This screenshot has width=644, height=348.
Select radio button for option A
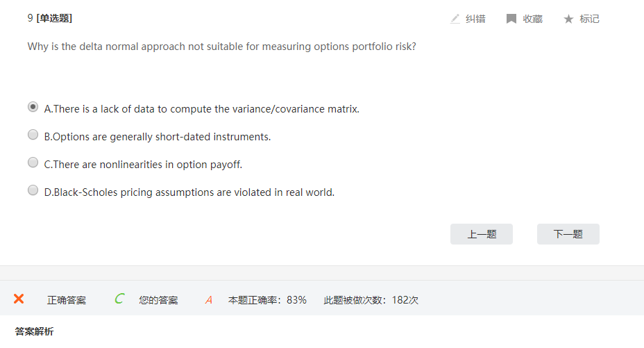click(x=33, y=107)
